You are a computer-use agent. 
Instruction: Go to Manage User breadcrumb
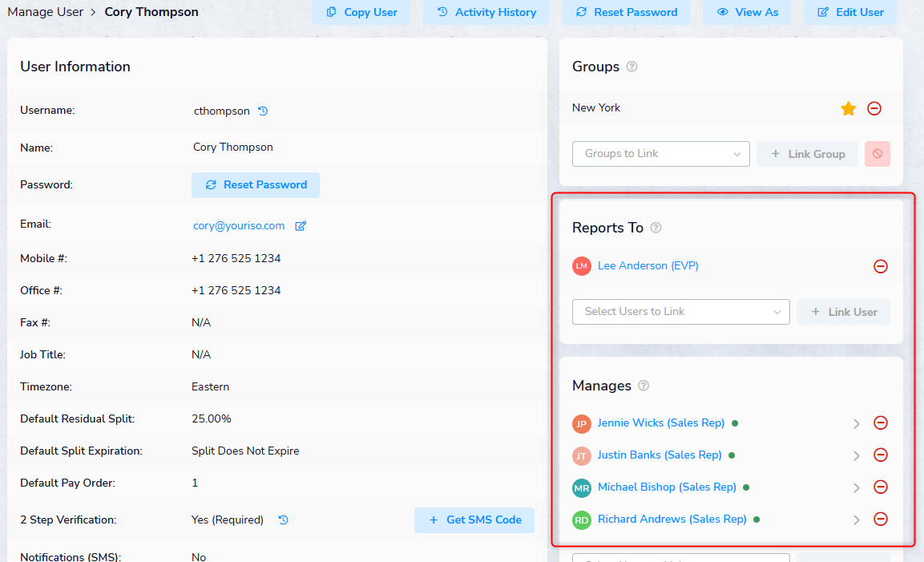[46, 12]
